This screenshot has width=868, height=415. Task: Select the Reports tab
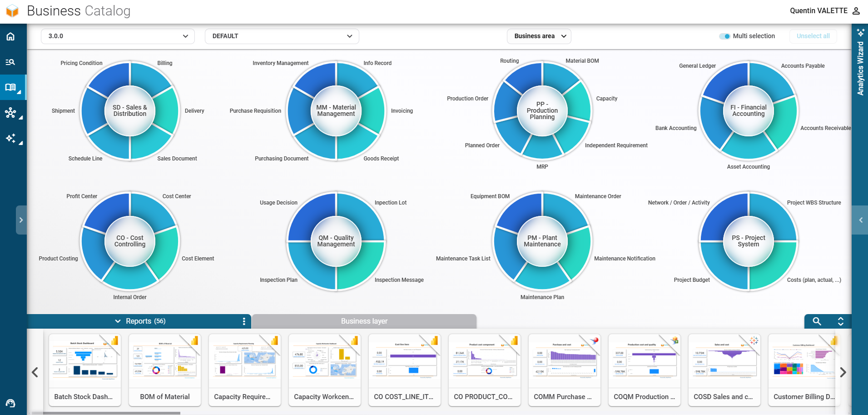coord(139,321)
